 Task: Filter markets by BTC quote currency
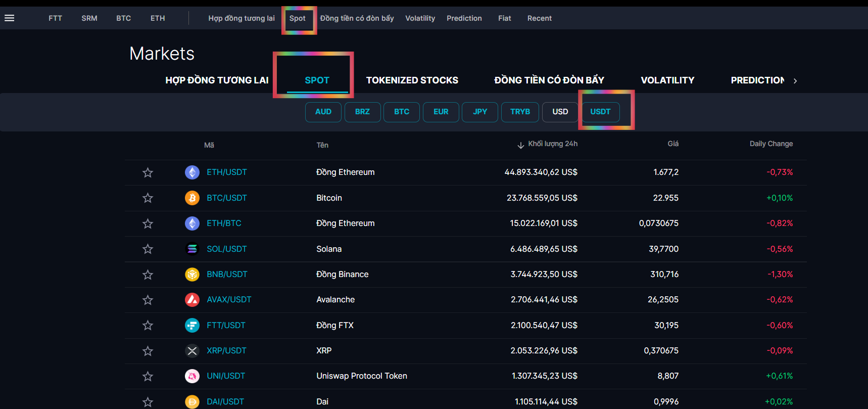tap(402, 112)
